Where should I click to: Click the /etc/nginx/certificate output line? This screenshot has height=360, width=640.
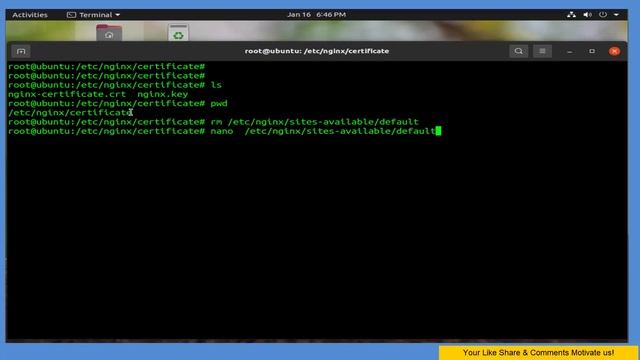(69, 113)
